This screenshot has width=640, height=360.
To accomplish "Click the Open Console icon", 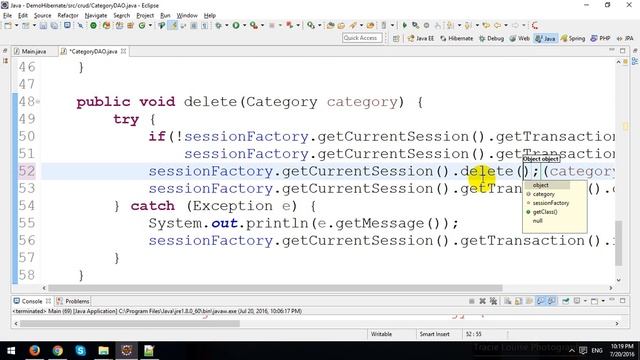I will point(595,301).
